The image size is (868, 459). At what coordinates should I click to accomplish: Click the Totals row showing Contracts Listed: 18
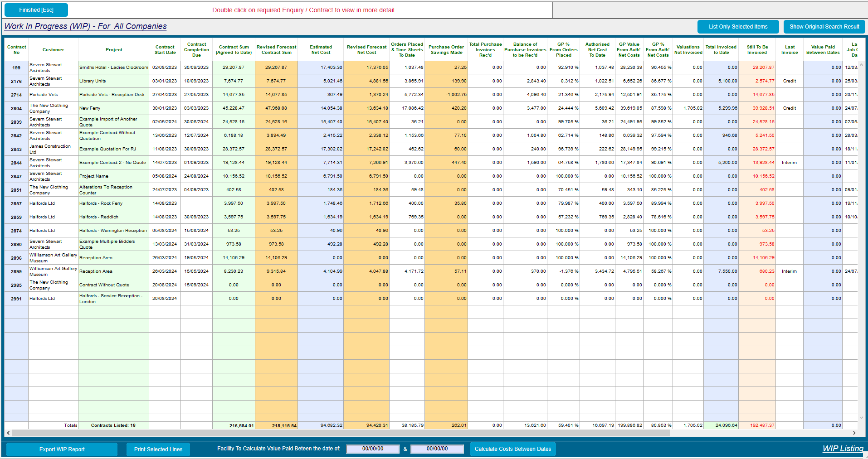click(113, 425)
